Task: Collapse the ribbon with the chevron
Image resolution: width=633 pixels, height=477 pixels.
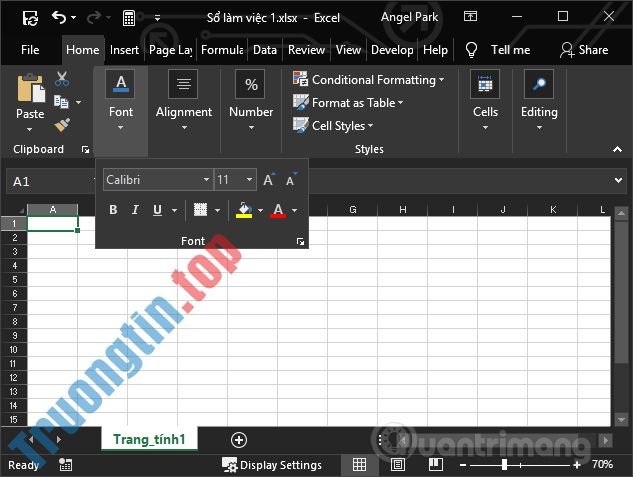Action: click(617, 149)
